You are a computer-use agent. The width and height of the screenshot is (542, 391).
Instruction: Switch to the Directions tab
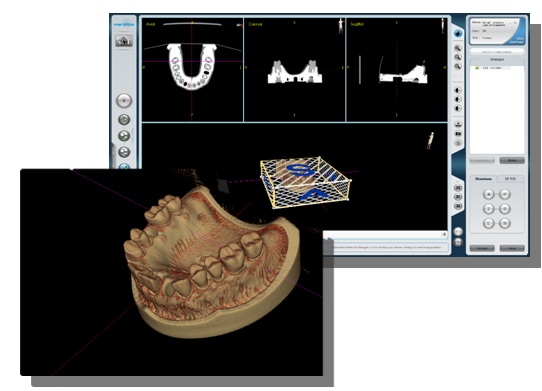(483, 179)
